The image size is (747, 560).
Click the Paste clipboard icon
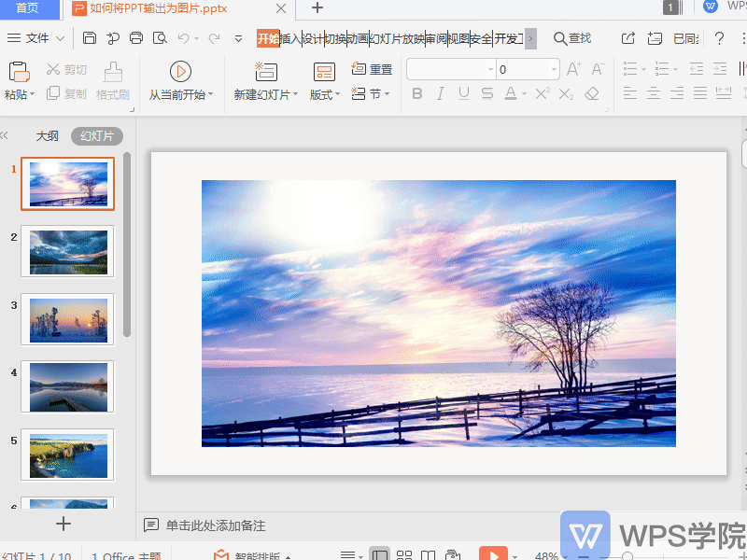coord(20,72)
